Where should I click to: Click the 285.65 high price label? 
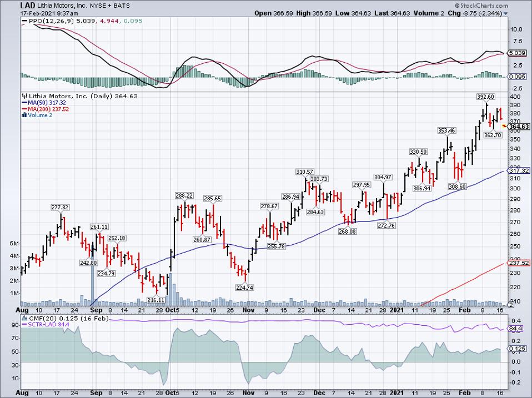(x=212, y=198)
